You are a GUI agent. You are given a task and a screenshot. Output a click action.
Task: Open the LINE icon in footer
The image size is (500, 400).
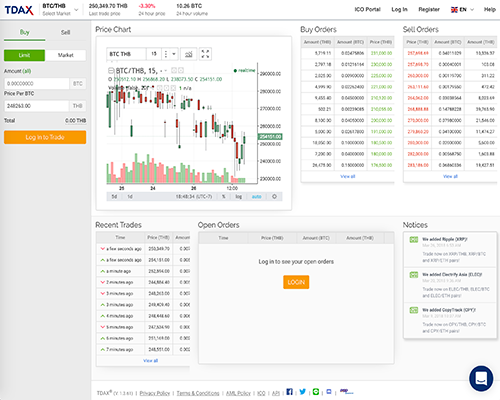316,392
